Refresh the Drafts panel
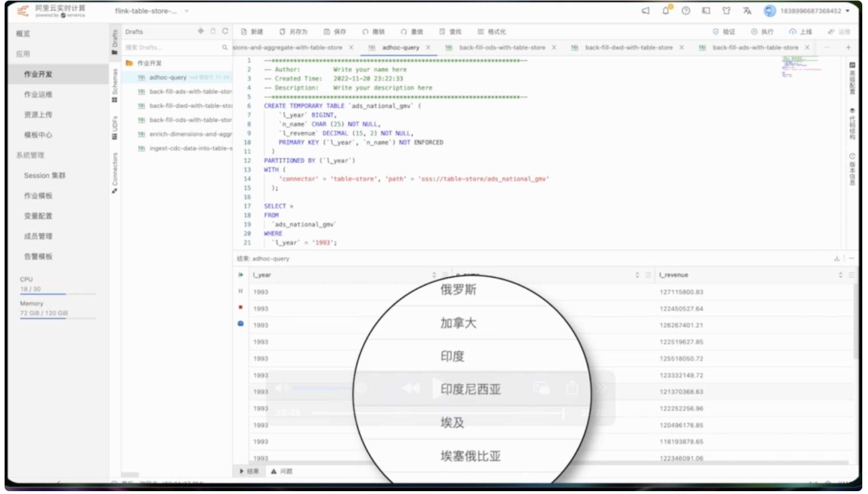This screenshot has width=868, height=494. [225, 31]
